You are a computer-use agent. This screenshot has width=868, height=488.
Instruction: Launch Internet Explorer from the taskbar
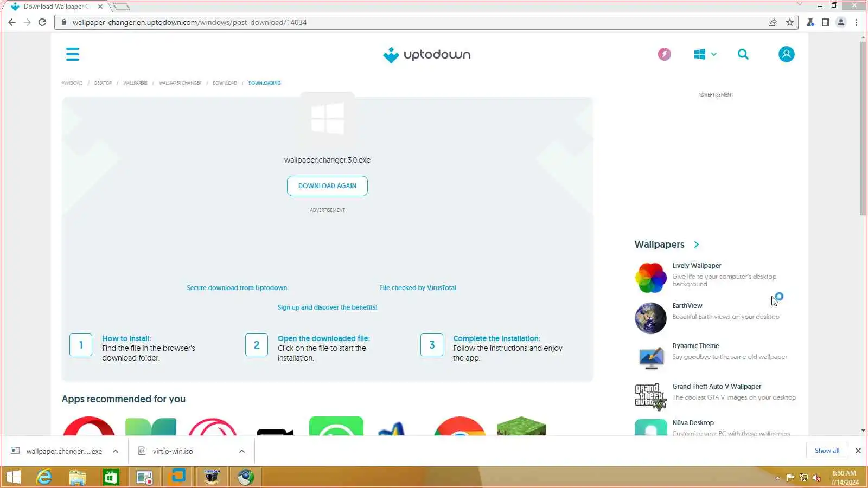[x=44, y=477]
